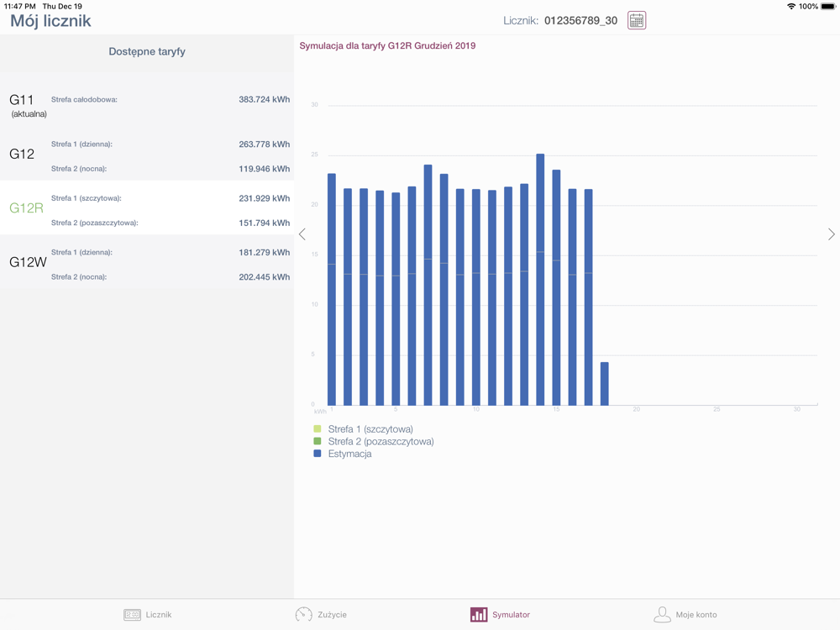
Task: Select the G12 tariff row
Action: pyautogui.click(x=147, y=155)
